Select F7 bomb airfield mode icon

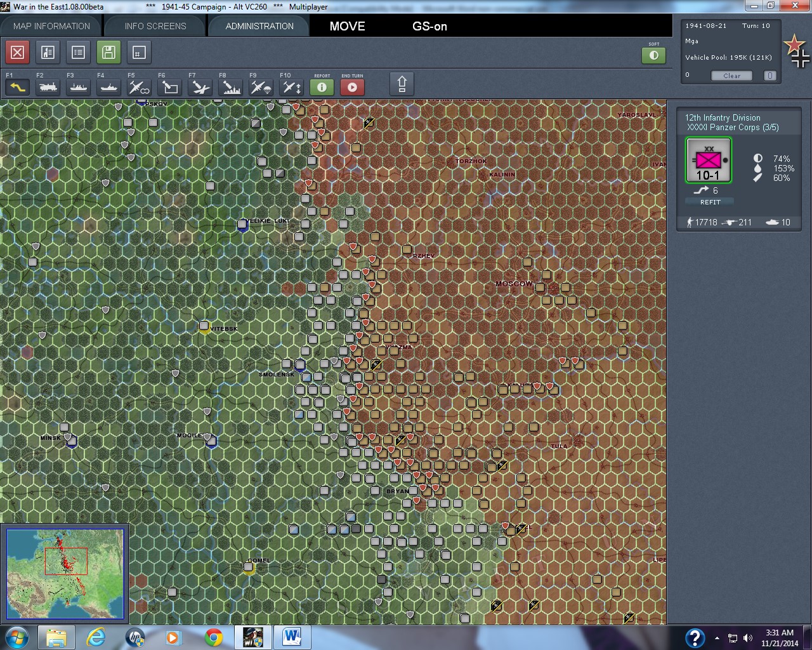(x=200, y=87)
